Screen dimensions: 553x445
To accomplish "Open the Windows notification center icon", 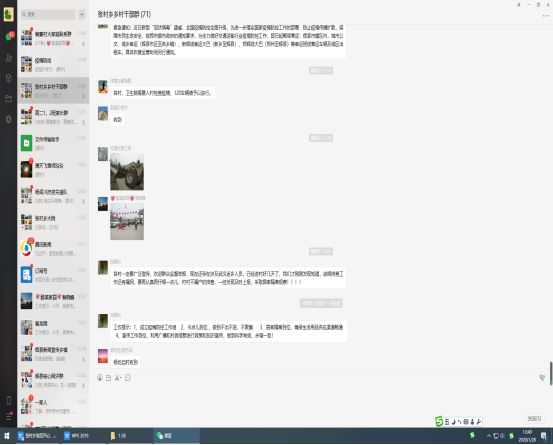I will 544,436.
